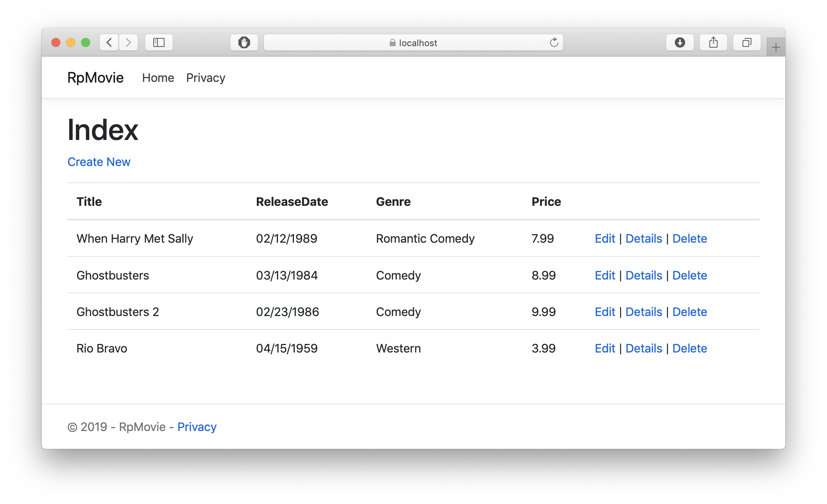Viewport: 827px width, 504px height.
Task: Toggle the Safari sidebar icon
Action: click(x=159, y=42)
